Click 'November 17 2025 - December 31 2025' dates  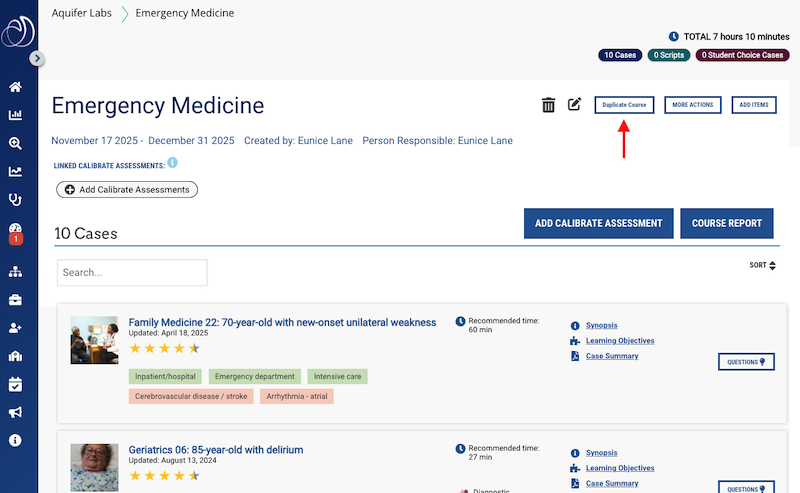click(143, 140)
